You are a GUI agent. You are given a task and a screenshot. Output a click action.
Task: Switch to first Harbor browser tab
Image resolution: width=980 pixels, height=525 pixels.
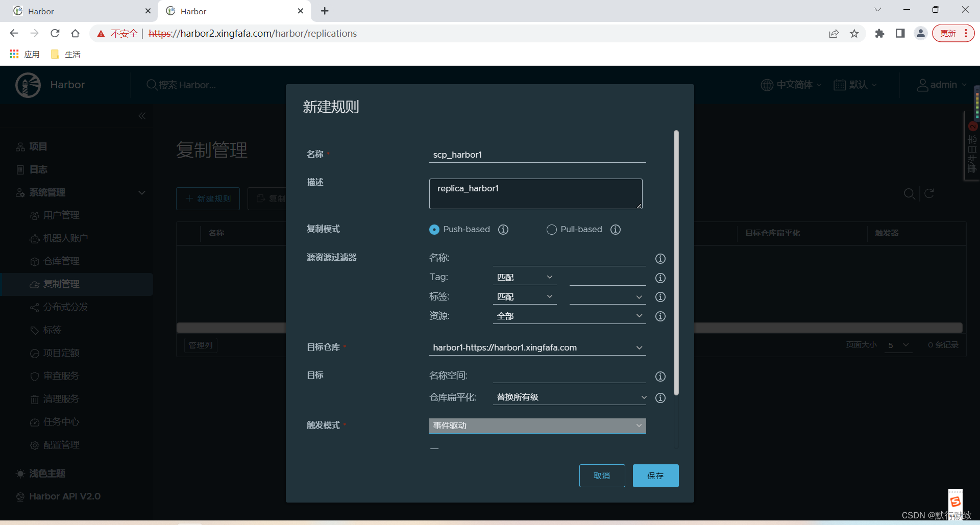[79, 11]
